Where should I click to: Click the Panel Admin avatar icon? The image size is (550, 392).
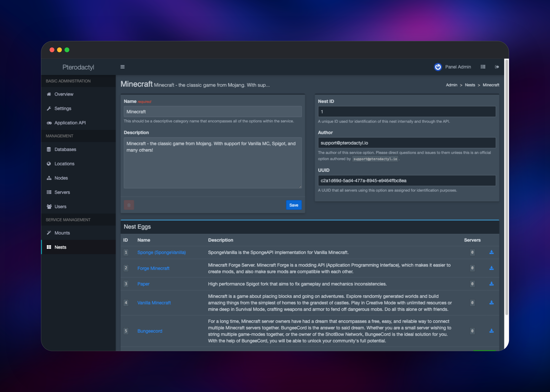coord(438,67)
